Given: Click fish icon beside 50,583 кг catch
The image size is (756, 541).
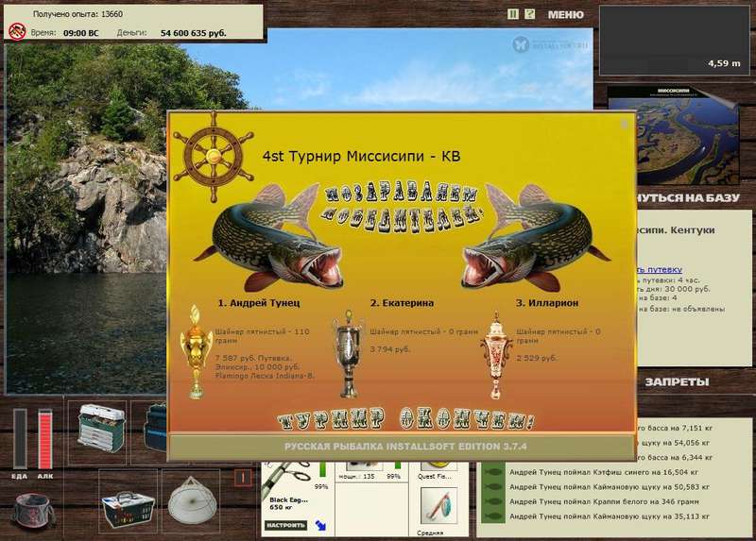Looking at the screenshot, I should click(x=492, y=487).
